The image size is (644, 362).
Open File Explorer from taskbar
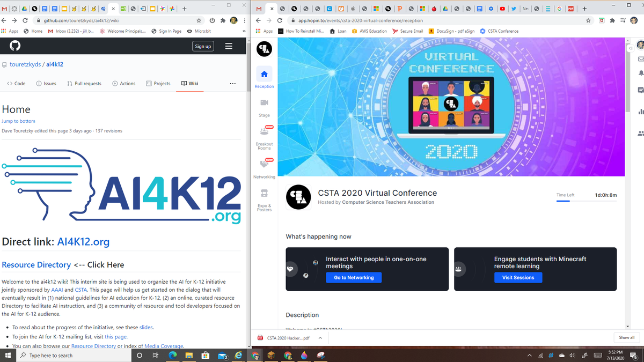click(188, 355)
